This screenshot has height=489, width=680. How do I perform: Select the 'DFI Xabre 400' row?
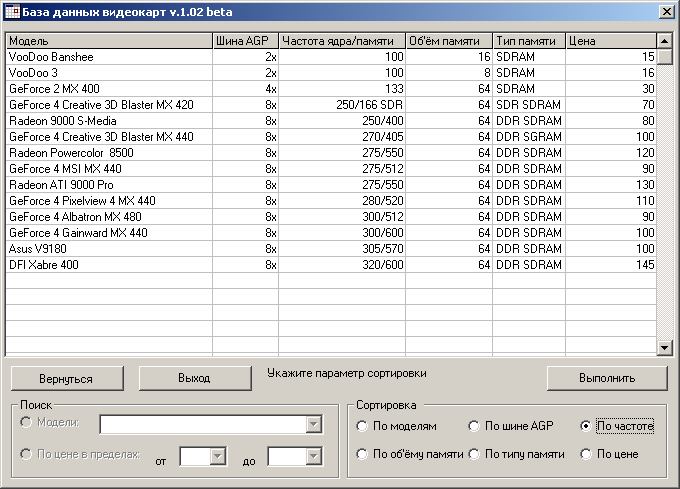[x=108, y=265]
